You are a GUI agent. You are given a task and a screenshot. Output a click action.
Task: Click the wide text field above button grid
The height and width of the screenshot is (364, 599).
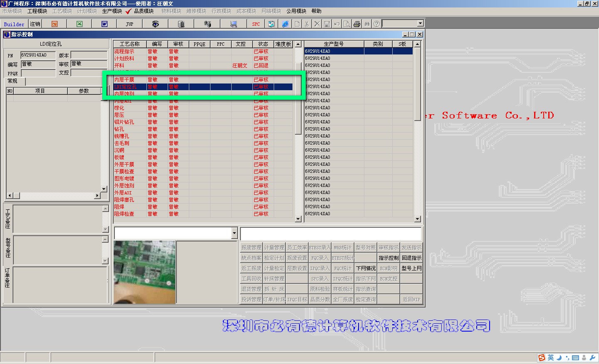[x=331, y=233]
